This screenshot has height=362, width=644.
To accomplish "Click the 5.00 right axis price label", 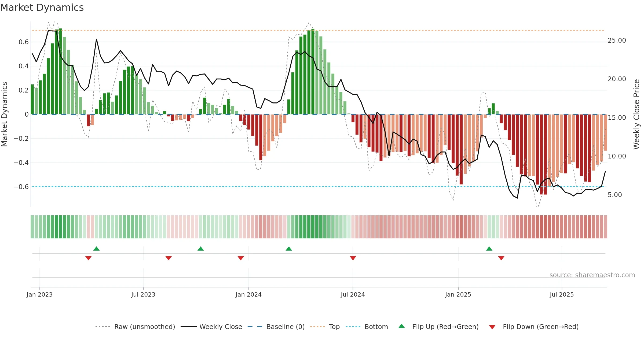I will (x=615, y=195).
